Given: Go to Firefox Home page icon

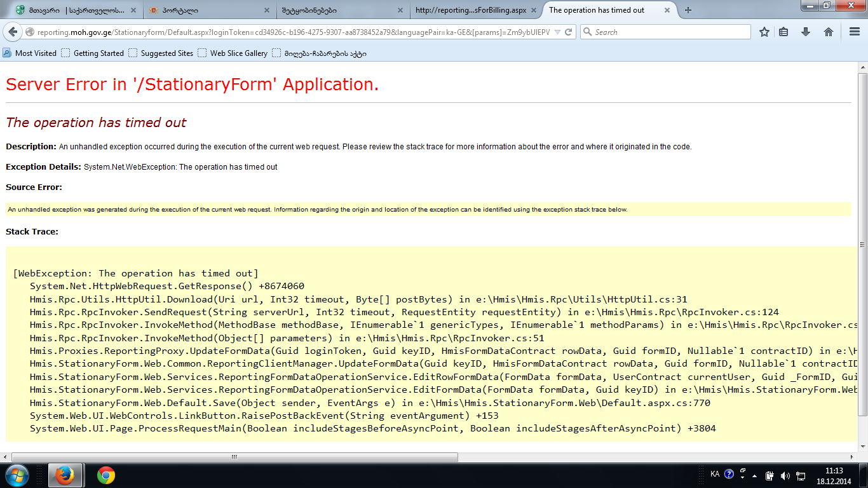Looking at the screenshot, I should pyautogui.click(x=829, y=32).
